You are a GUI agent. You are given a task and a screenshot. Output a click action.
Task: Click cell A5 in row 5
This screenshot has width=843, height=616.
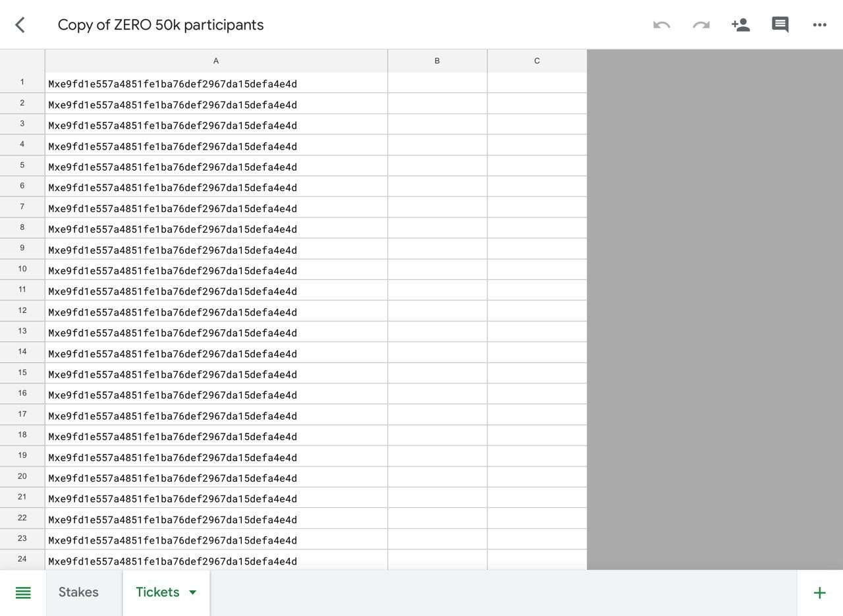[216, 166]
